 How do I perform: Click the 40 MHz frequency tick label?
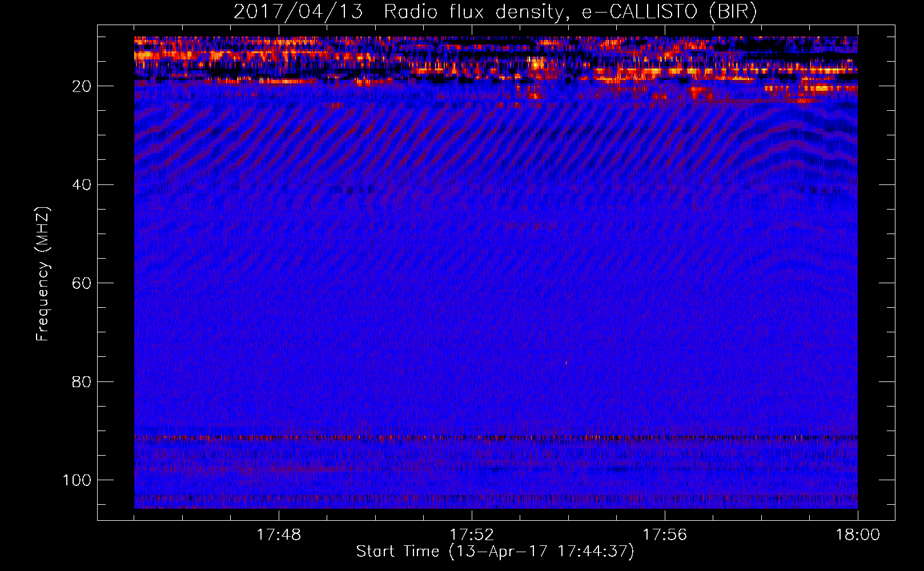click(x=82, y=185)
